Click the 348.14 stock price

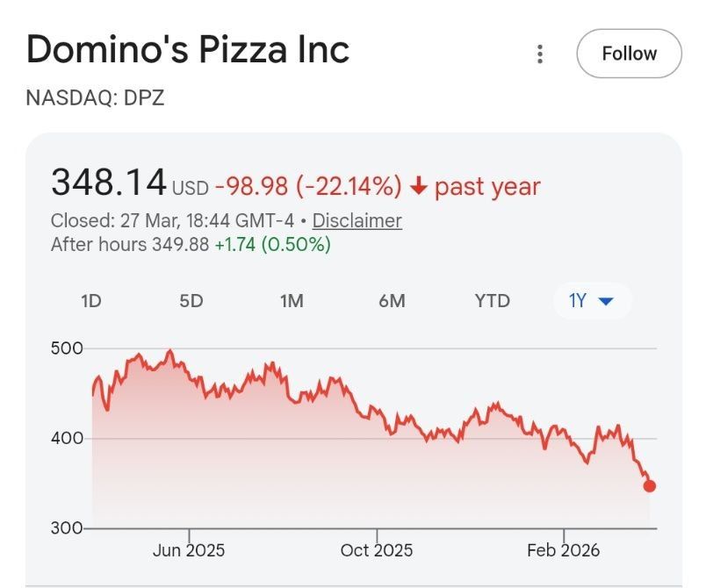pos(108,182)
